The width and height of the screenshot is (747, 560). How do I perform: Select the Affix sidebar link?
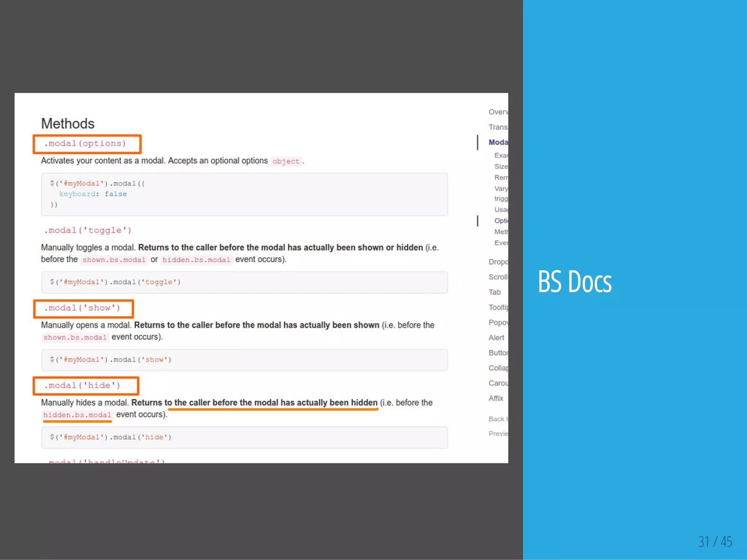click(496, 398)
